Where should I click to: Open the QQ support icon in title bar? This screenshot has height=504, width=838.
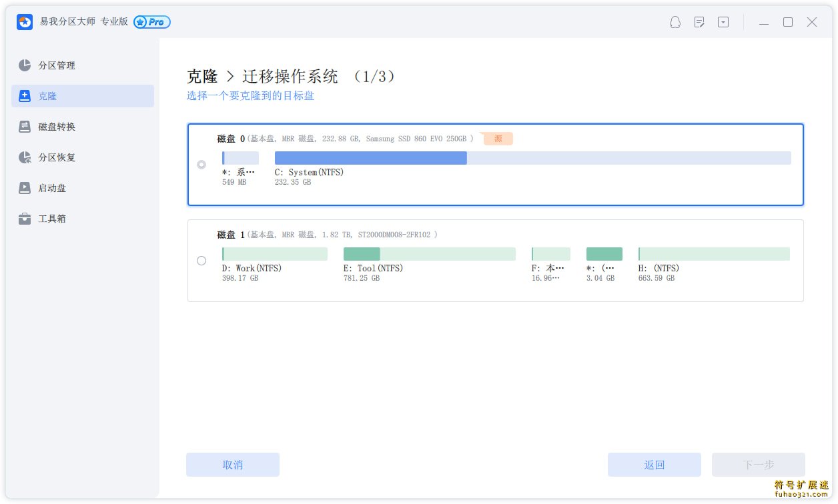(x=675, y=22)
